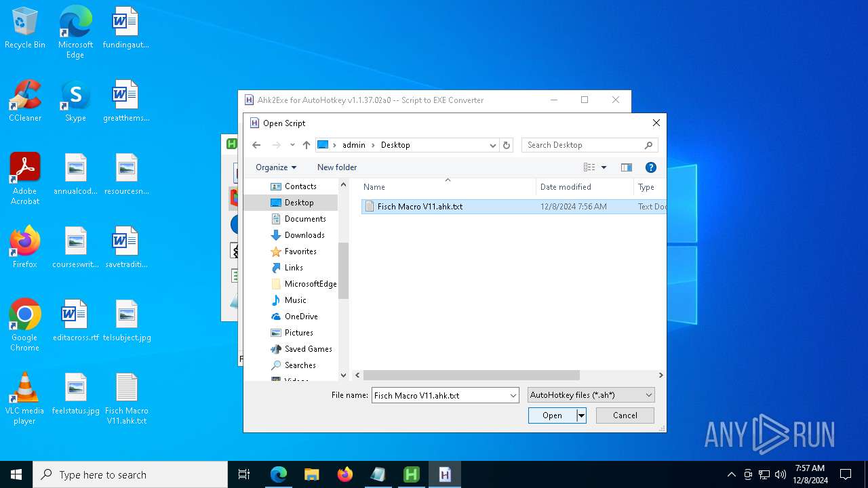Click the Search Desktop field

582,145
